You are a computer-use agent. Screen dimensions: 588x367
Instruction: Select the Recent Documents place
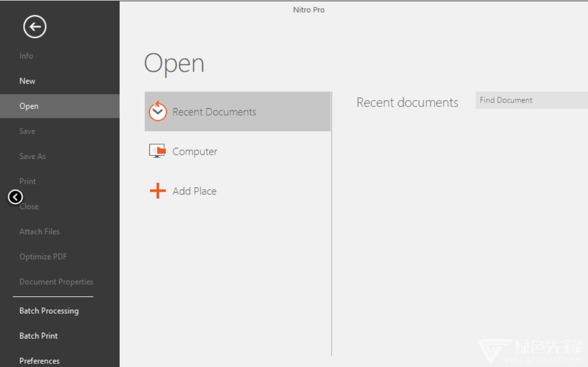coord(238,111)
